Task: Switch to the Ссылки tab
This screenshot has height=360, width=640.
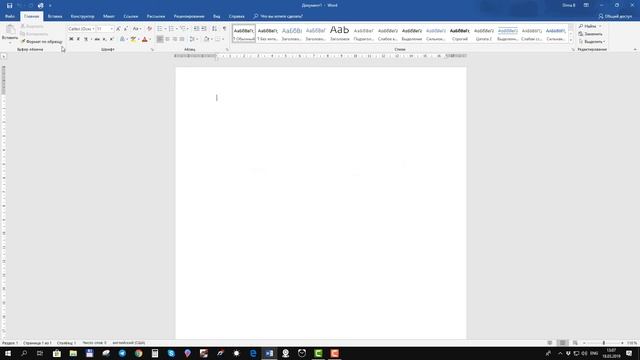Action: pyautogui.click(x=131, y=16)
